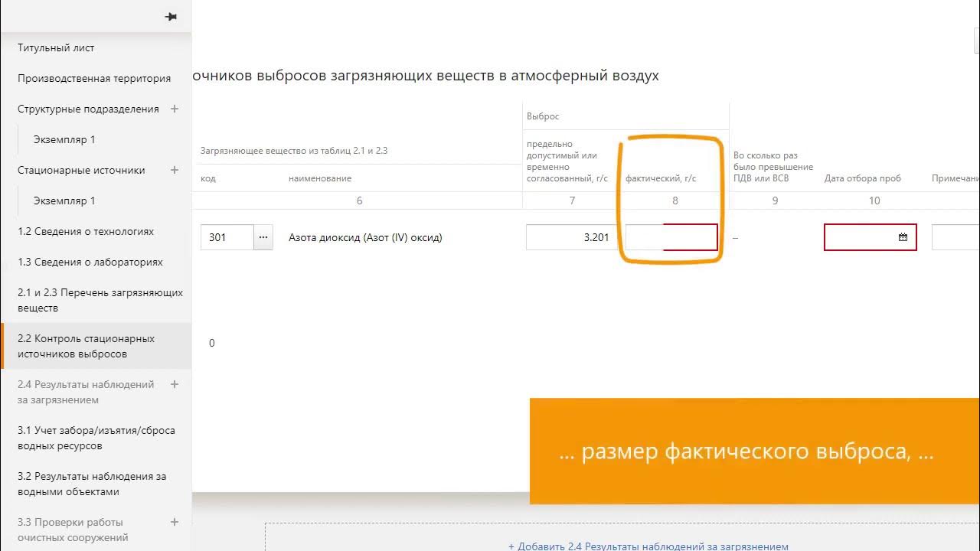Click the Дата отбора проб date field
Viewport: 980px width, 551px height.
[x=870, y=237]
